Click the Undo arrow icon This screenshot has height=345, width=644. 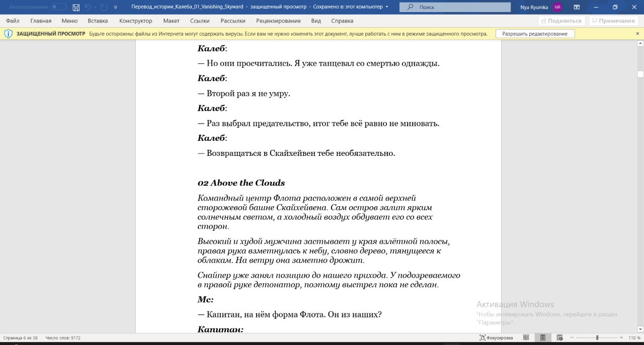[x=88, y=7]
